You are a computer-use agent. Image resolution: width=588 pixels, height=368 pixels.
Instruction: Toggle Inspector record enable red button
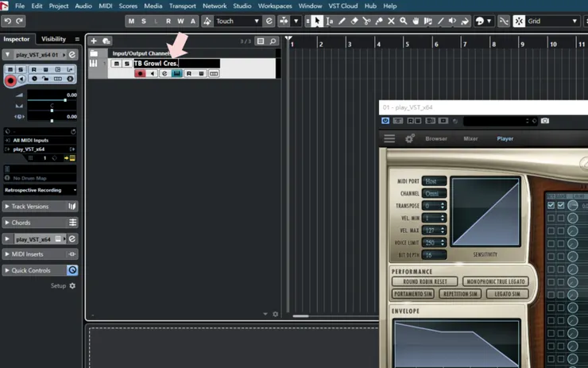[x=10, y=80]
